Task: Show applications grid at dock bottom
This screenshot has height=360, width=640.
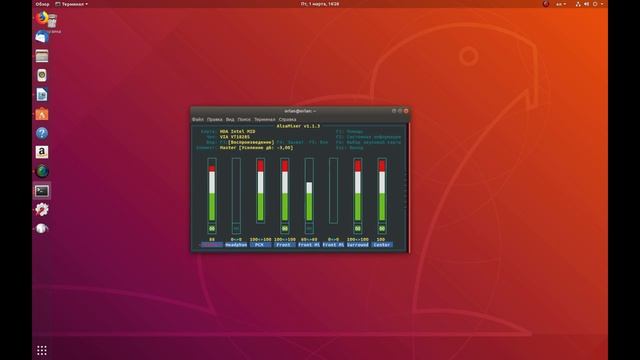Action: (42, 350)
